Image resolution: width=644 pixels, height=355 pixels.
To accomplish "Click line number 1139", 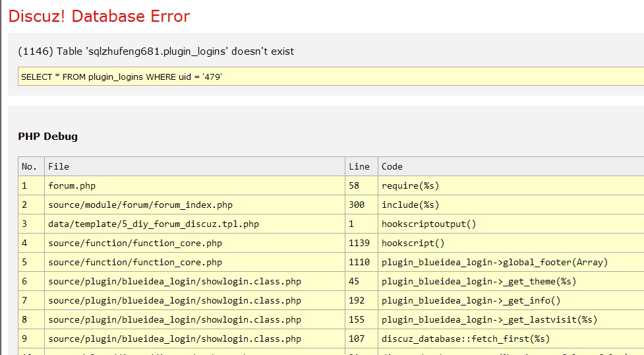I will tap(359, 243).
